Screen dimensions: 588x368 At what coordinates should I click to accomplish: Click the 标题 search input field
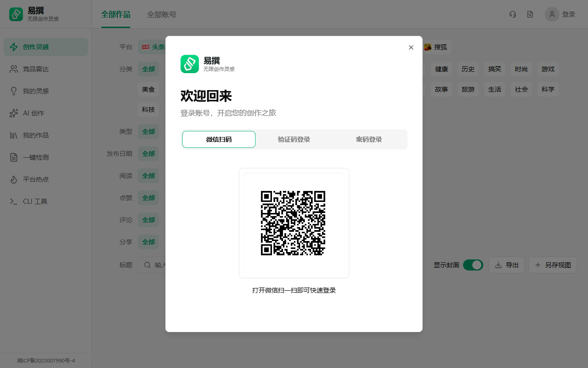pos(152,265)
